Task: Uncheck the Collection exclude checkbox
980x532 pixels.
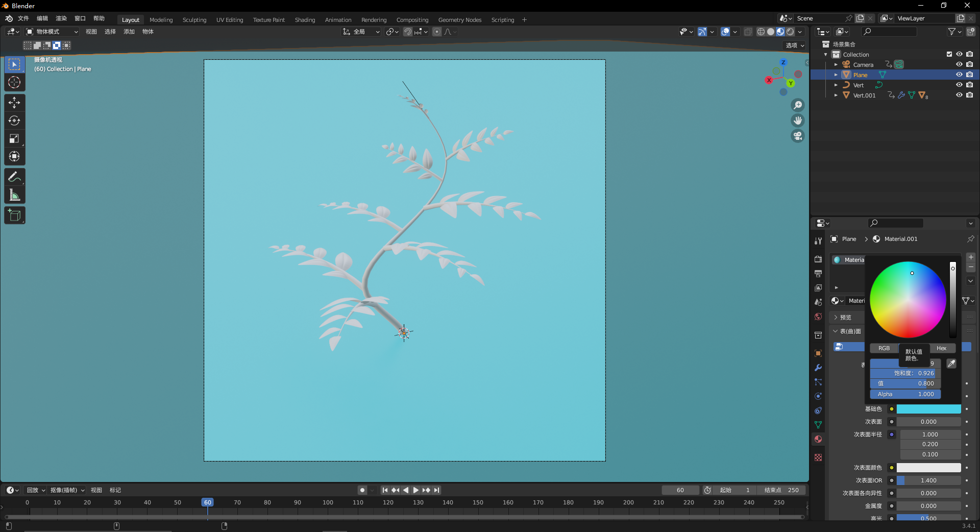Action: [949, 54]
